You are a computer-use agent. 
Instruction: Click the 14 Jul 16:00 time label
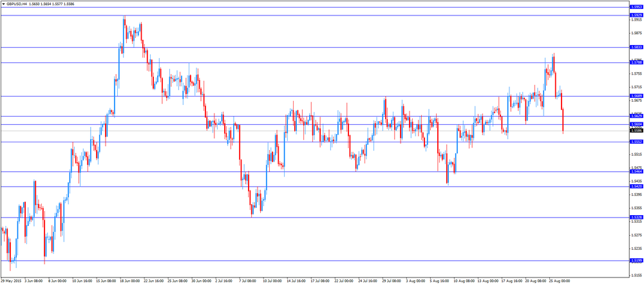tap(296, 281)
